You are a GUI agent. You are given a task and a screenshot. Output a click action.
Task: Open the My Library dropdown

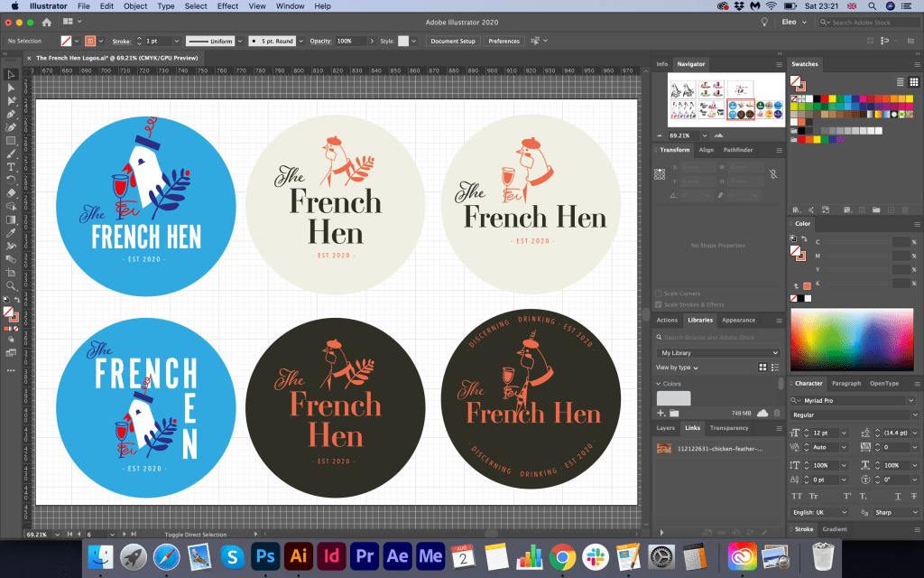coord(718,352)
